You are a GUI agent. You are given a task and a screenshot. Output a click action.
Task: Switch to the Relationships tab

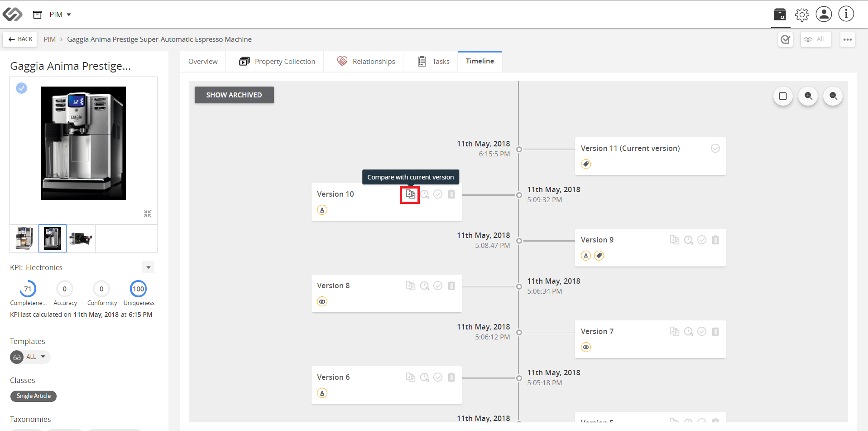click(366, 61)
